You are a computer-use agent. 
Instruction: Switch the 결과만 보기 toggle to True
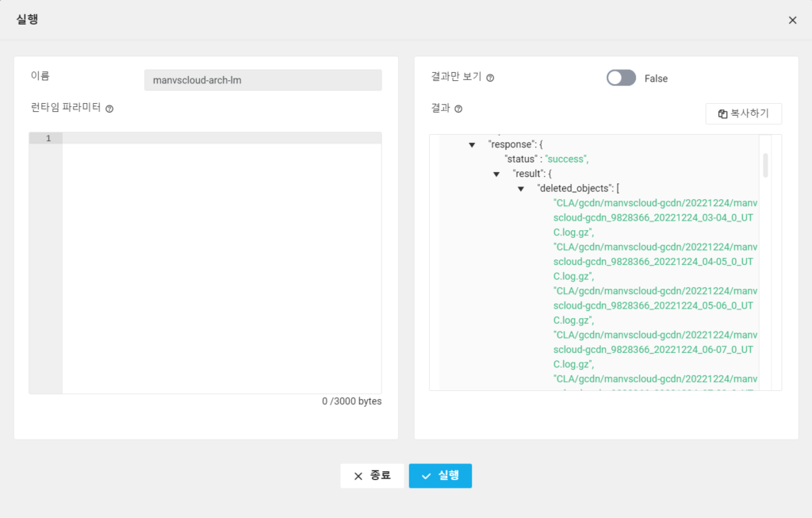[x=621, y=78]
